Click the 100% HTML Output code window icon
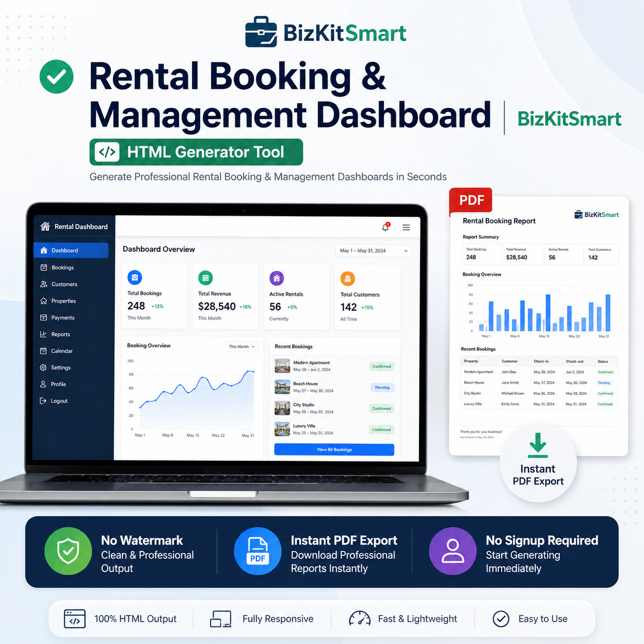This screenshot has height=644, width=644. (x=75, y=619)
